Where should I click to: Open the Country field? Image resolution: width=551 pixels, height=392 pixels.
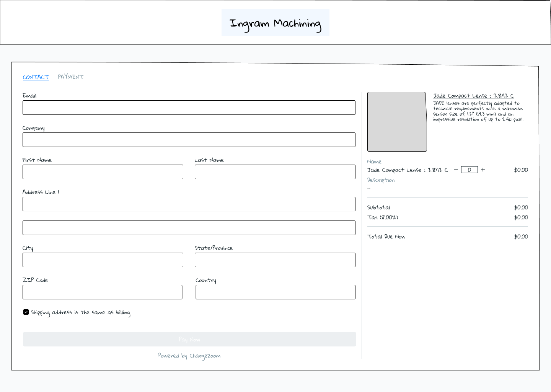click(x=275, y=292)
